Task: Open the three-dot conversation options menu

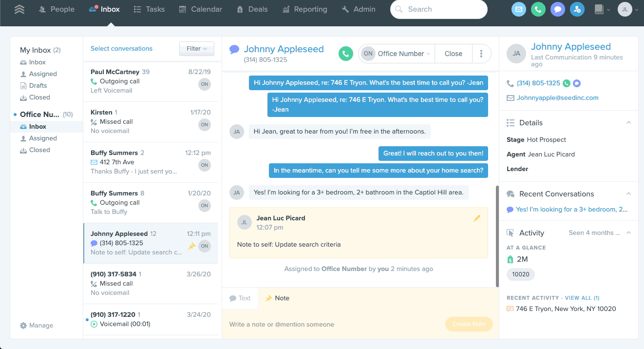Action: pyautogui.click(x=481, y=54)
